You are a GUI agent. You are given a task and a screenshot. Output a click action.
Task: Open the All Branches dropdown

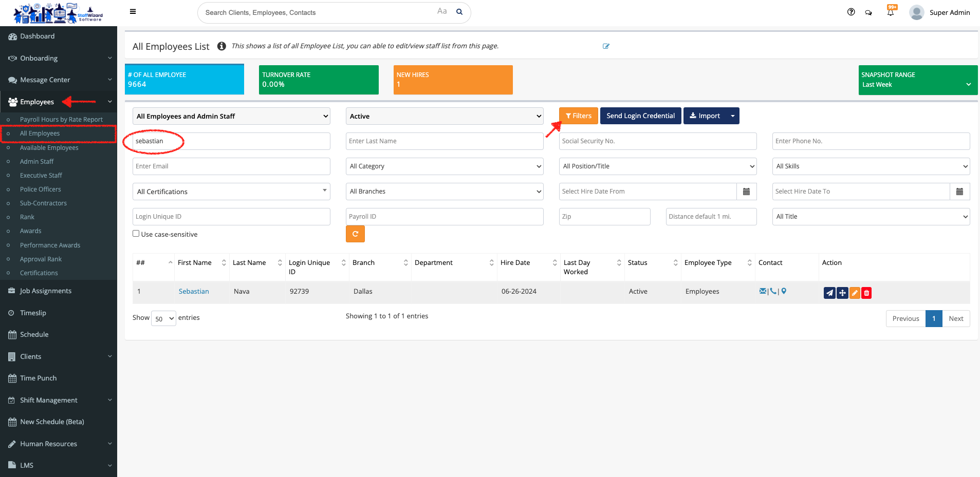pyautogui.click(x=445, y=192)
